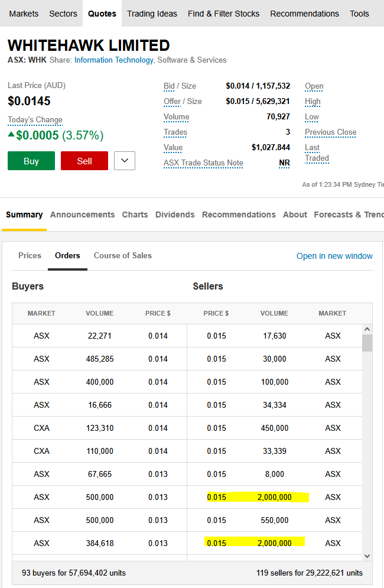Click 93 buyers for 57,694,402 units

pos(73,573)
